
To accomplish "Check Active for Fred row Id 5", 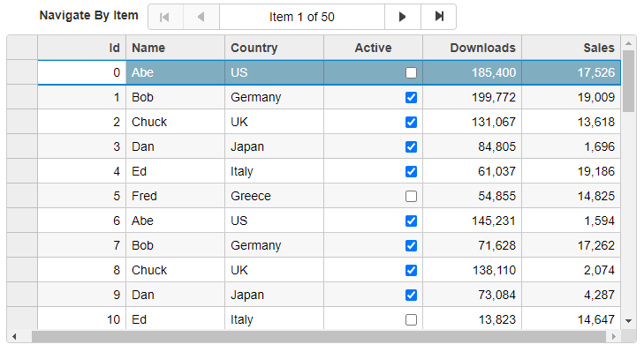I will (x=411, y=196).
